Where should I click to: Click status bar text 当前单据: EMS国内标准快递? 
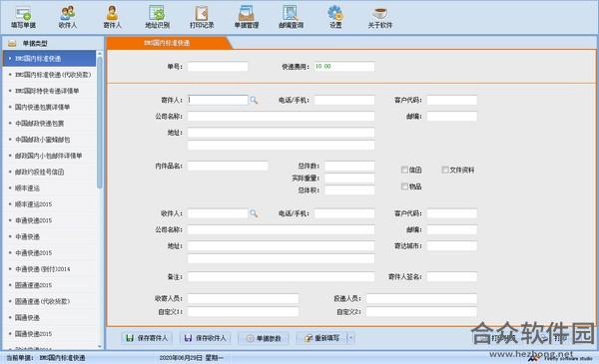(46, 358)
